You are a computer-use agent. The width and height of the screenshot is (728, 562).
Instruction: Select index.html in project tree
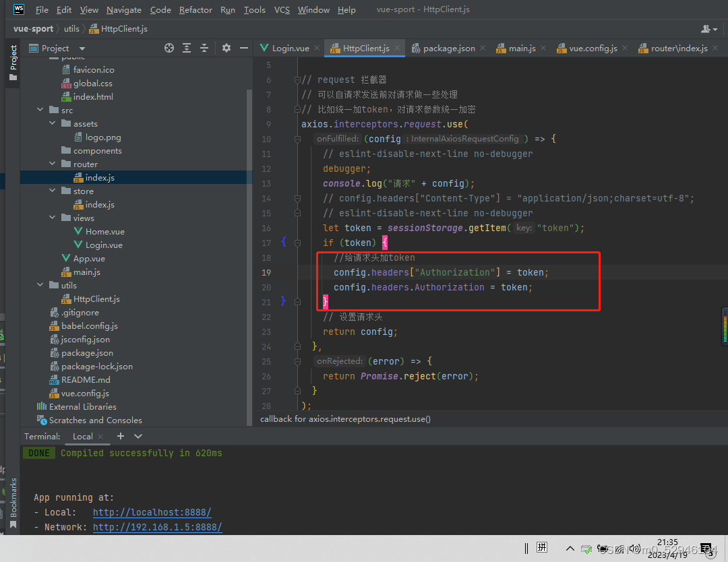coord(88,96)
